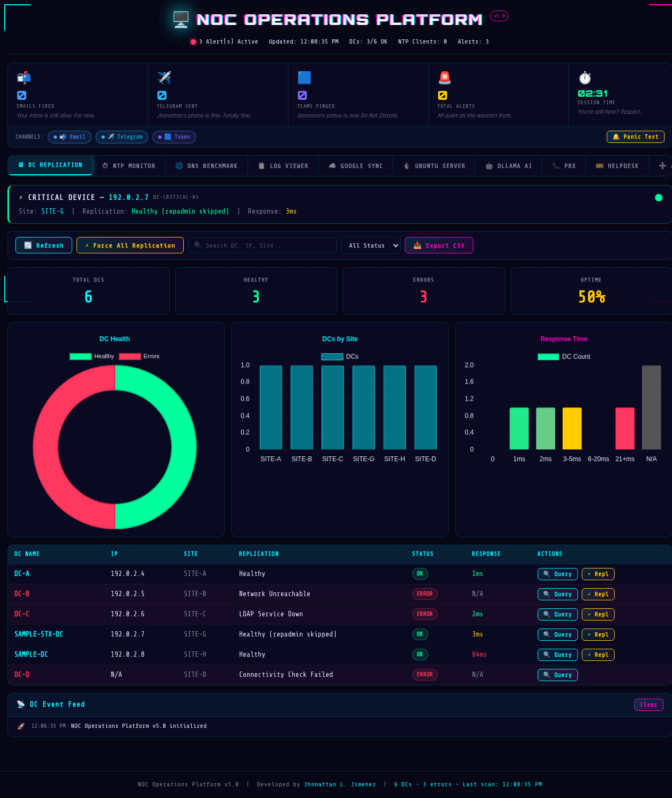Open the Ubuntu Server tab
Screen dimensions: 672x798
click(434, 166)
